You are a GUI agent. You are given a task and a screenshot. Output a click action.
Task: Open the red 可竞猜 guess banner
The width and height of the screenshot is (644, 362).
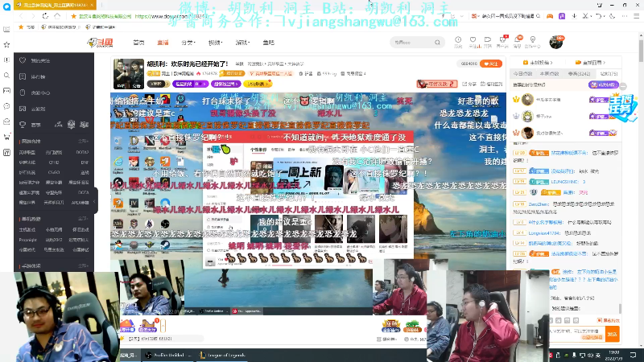(x=437, y=84)
